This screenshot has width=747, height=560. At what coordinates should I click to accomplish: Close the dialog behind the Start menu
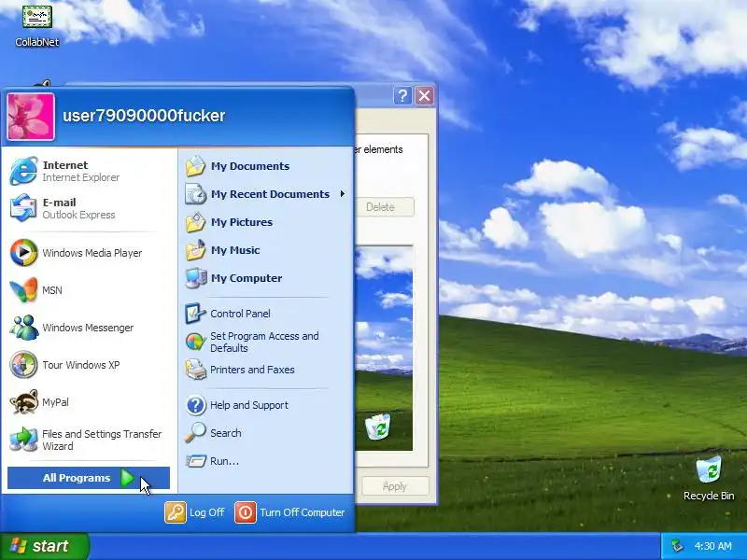(424, 96)
